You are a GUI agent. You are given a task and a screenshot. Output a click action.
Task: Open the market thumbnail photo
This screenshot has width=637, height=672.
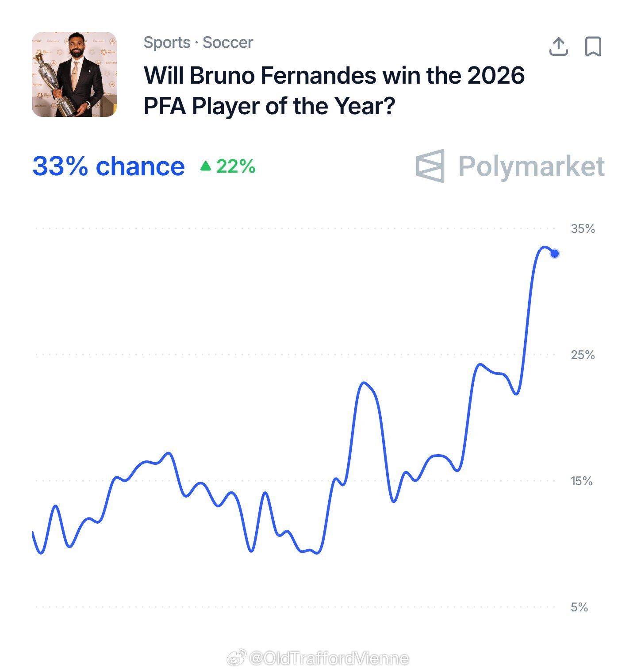tap(74, 74)
